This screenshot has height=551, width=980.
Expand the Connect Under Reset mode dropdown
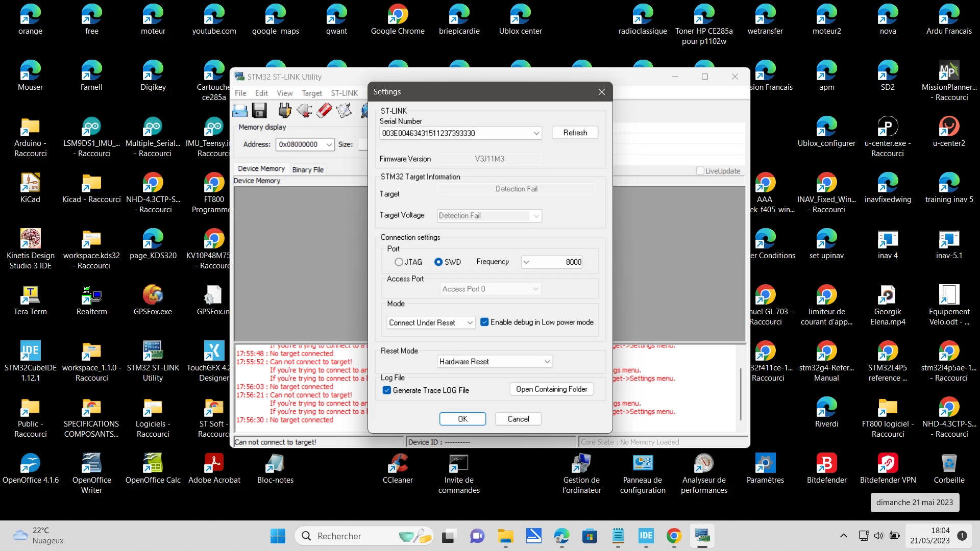[431, 322]
